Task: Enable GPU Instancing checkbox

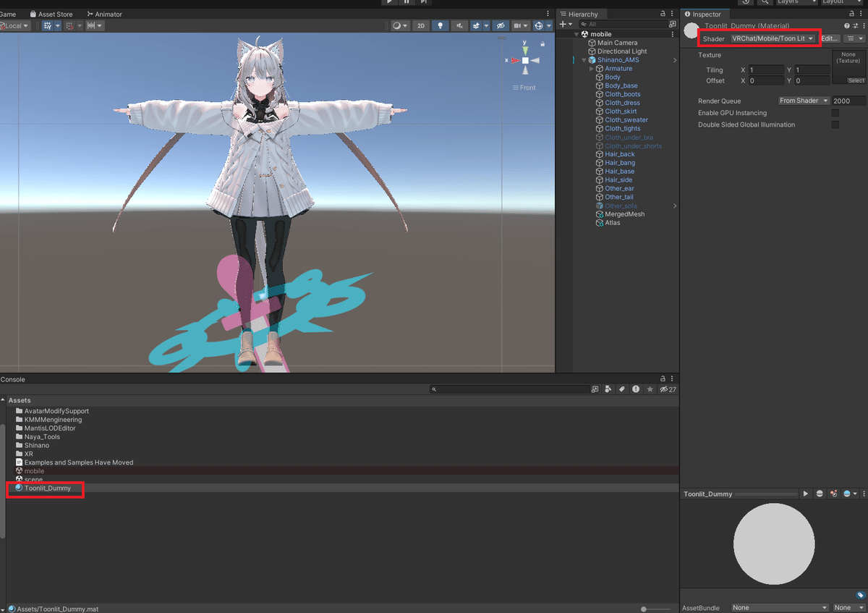Action: tap(835, 113)
